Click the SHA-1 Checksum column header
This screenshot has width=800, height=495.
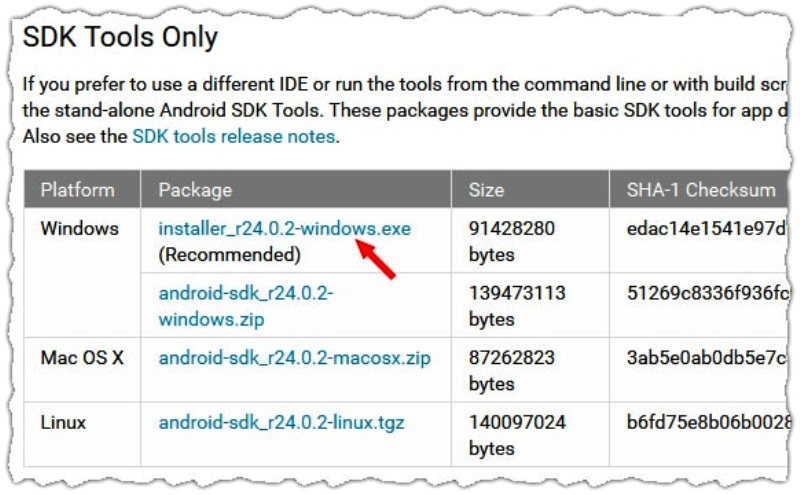[701, 190]
